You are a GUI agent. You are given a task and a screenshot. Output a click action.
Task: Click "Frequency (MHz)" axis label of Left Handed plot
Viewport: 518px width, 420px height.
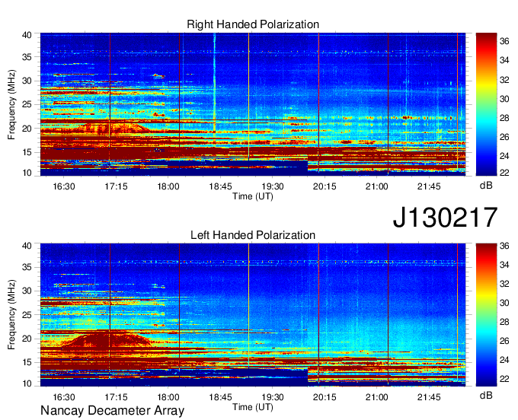coord(11,315)
